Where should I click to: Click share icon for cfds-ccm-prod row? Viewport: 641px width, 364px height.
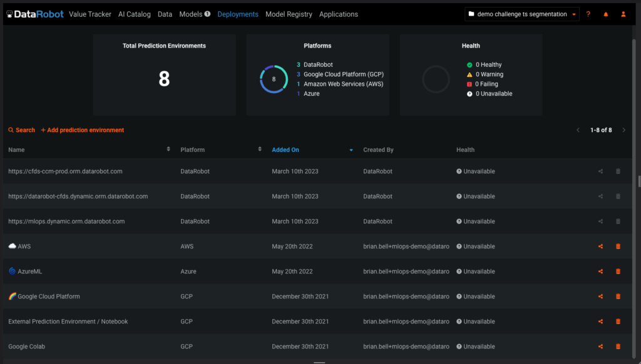[600, 171]
